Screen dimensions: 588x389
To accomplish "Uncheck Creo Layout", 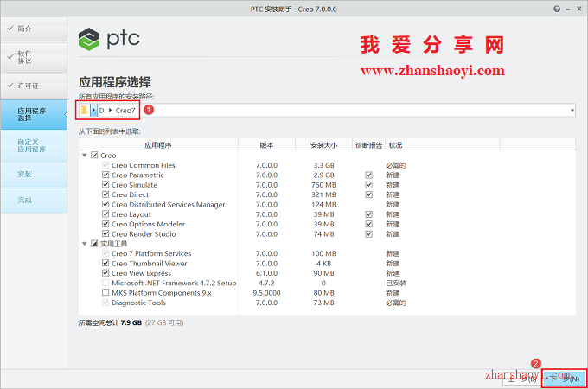I will click(x=105, y=214).
